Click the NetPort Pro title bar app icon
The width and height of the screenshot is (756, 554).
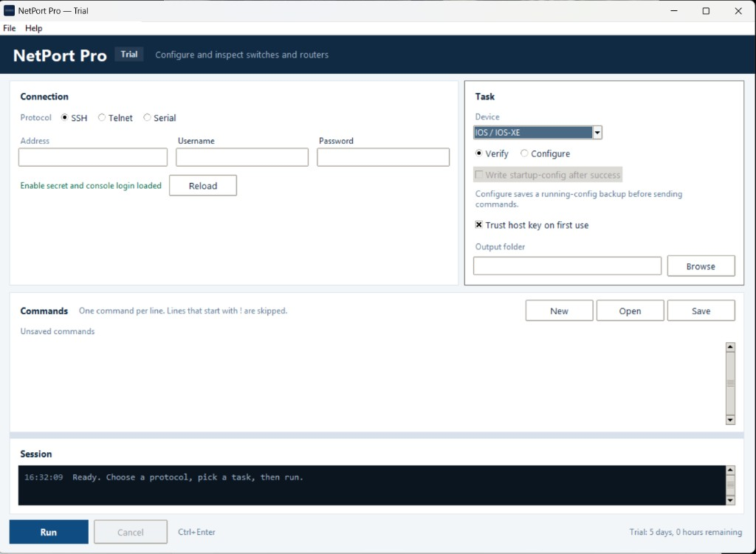coord(9,10)
